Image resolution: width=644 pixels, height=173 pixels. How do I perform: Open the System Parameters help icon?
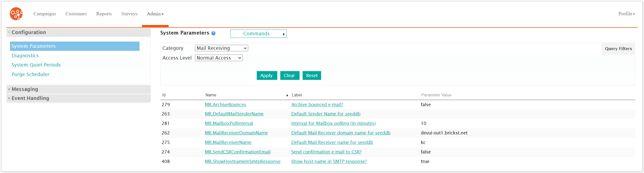(213, 33)
